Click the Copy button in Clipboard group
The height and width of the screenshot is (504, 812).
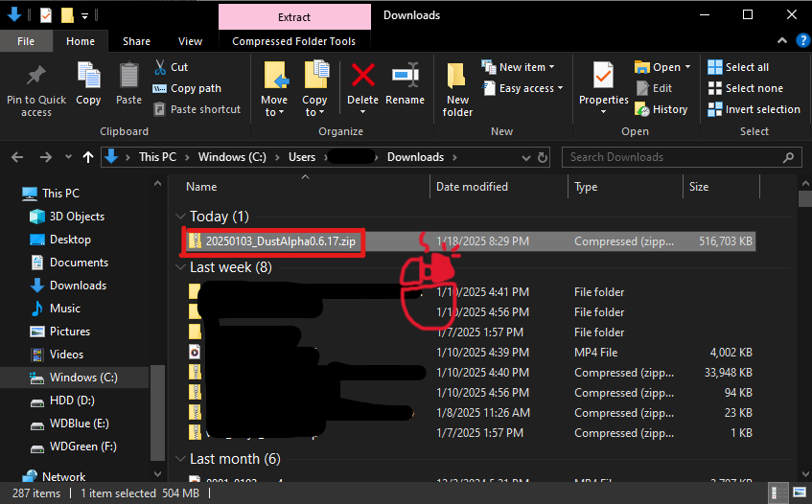click(88, 83)
